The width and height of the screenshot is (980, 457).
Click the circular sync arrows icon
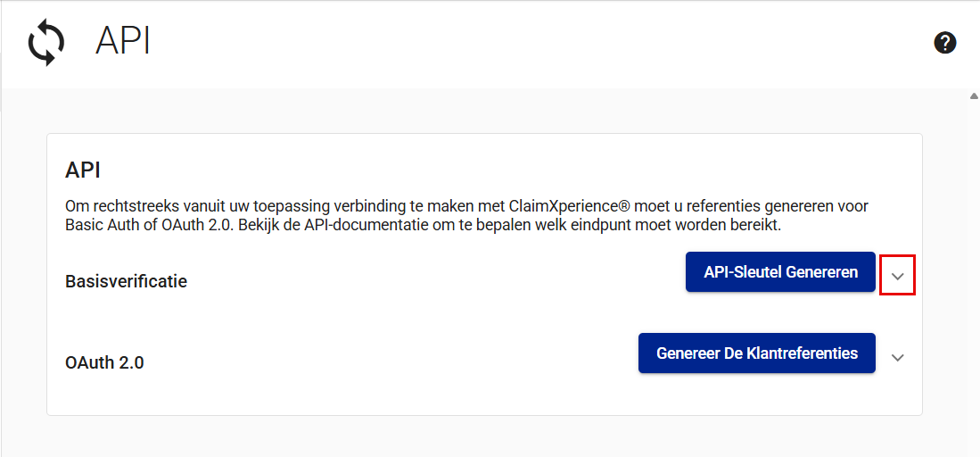point(46,44)
